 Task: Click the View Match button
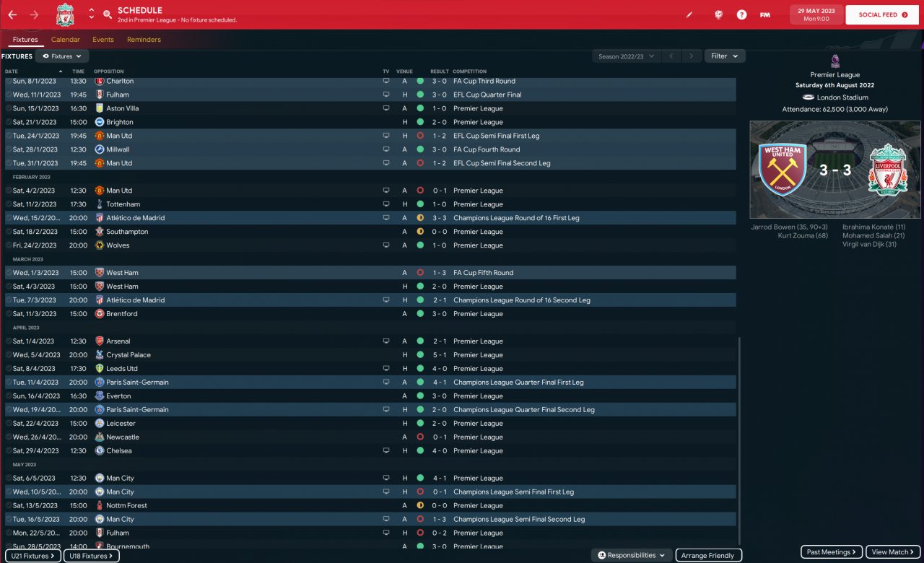tap(894, 552)
